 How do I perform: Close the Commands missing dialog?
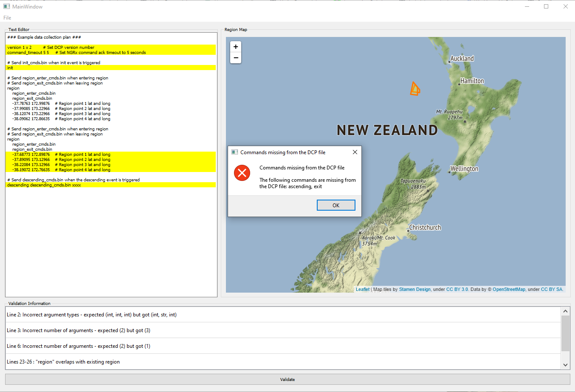point(355,152)
